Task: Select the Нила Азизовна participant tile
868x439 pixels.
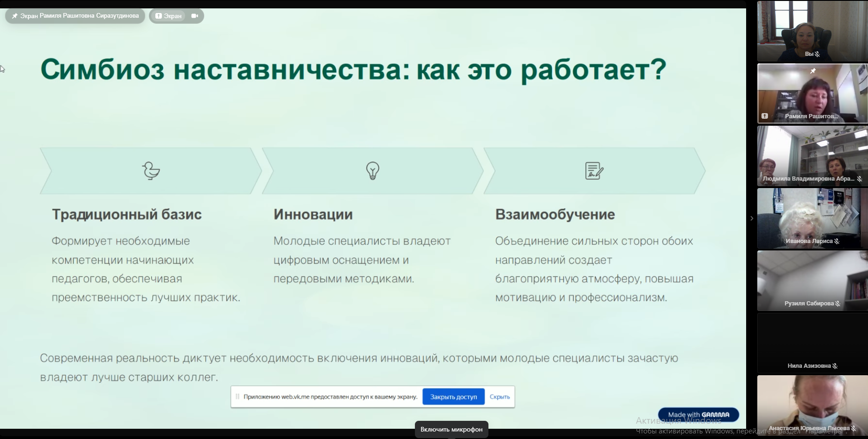Action: (x=812, y=343)
